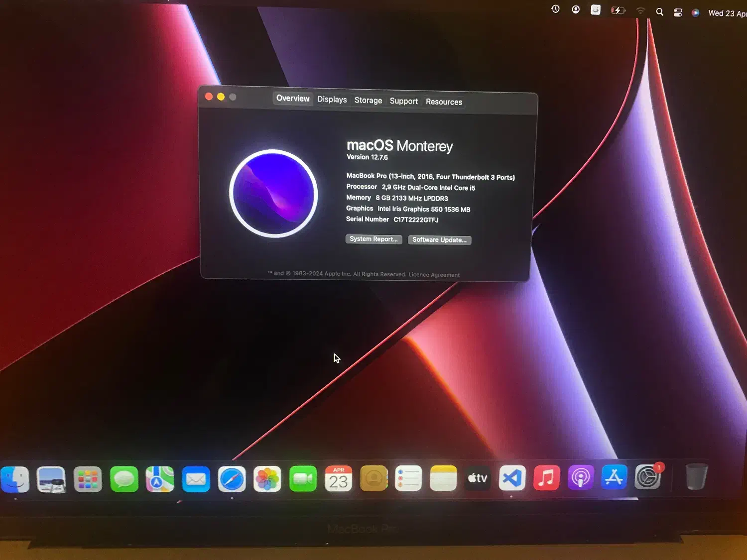This screenshot has width=747, height=560.
Task: Open Control Centre from menu bar
Action: coord(678,12)
